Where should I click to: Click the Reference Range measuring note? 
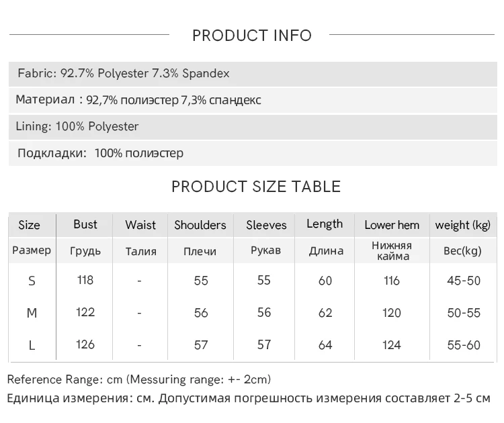point(139,379)
